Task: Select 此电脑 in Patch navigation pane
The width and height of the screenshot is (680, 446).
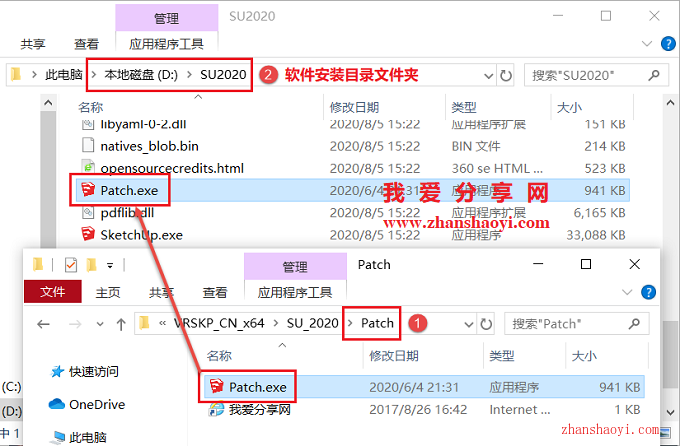Action: click(80, 437)
